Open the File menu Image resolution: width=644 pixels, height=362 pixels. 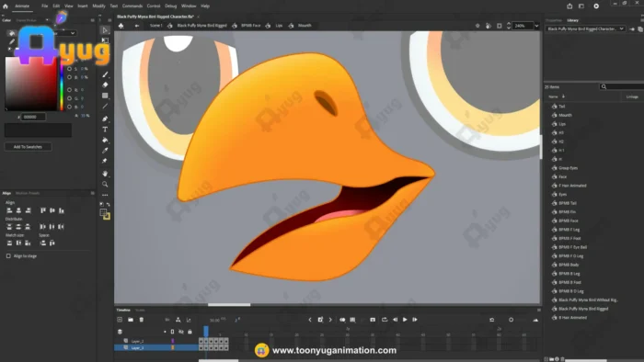coord(44,6)
